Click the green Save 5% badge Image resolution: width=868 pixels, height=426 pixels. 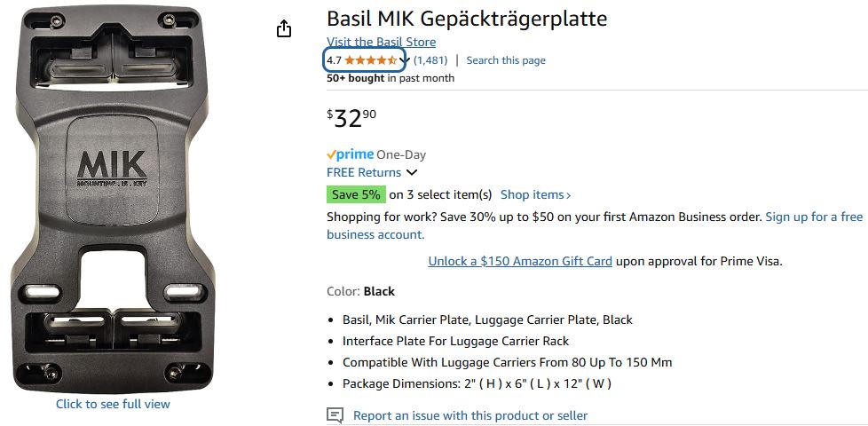pyautogui.click(x=356, y=194)
